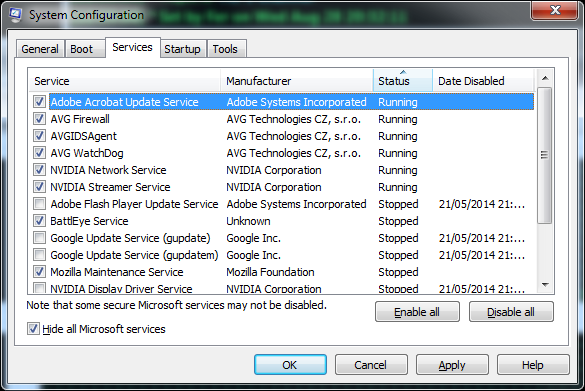
Task: Enable Google Update Service (gupdate) checkbox
Action: 40,238
